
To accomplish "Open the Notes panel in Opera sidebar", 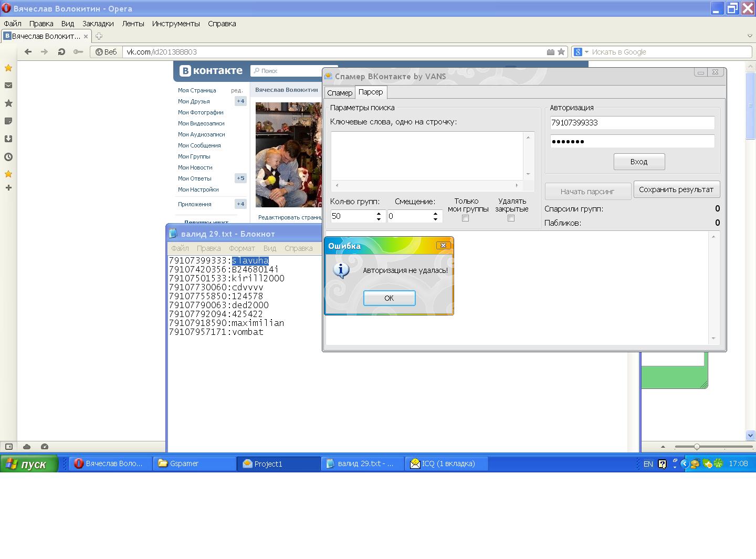I will point(8,121).
